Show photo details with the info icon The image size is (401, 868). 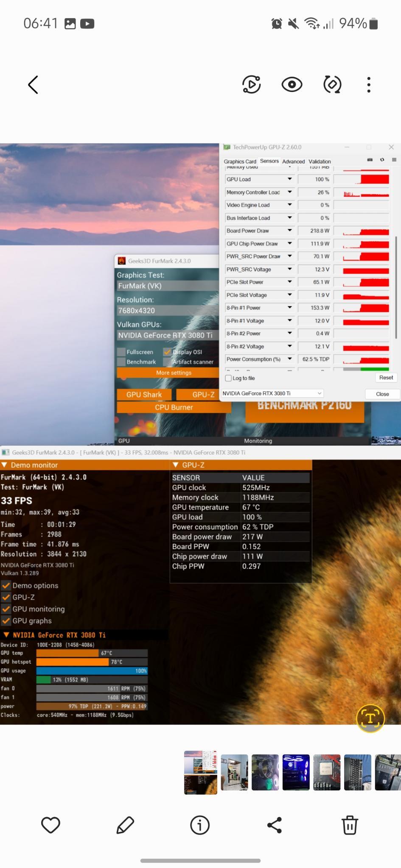click(x=200, y=825)
